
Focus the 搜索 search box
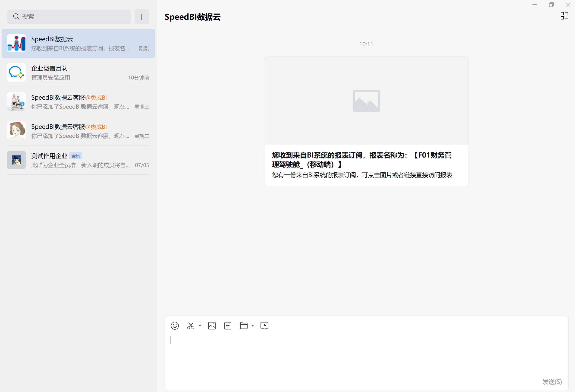69,17
